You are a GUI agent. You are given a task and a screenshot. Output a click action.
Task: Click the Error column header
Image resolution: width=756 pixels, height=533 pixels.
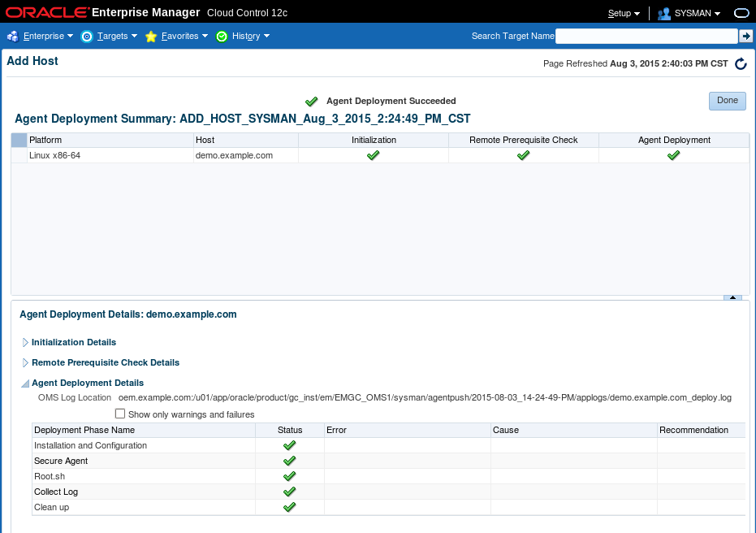(x=408, y=431)
